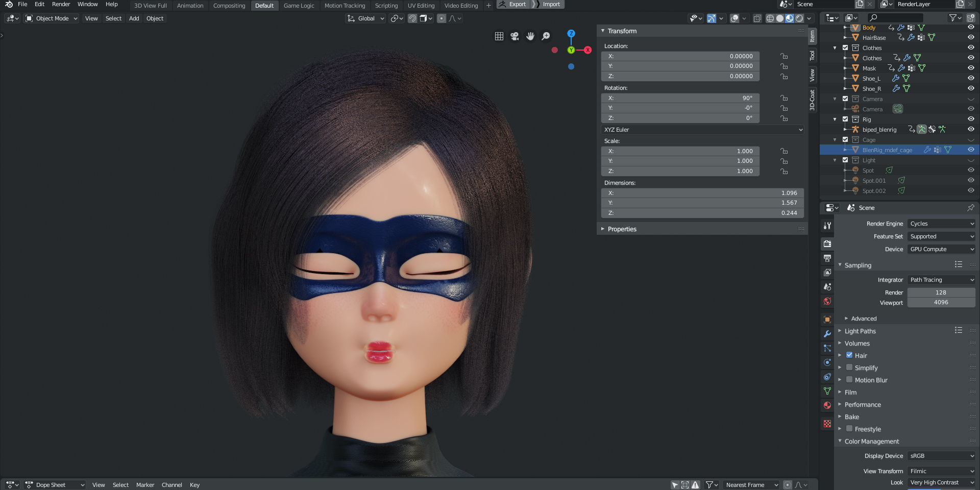The height and width of the screenshot is (490, 980).
Task: Uncheck the Rig collection checkbox
Action: tap(845, 119)
